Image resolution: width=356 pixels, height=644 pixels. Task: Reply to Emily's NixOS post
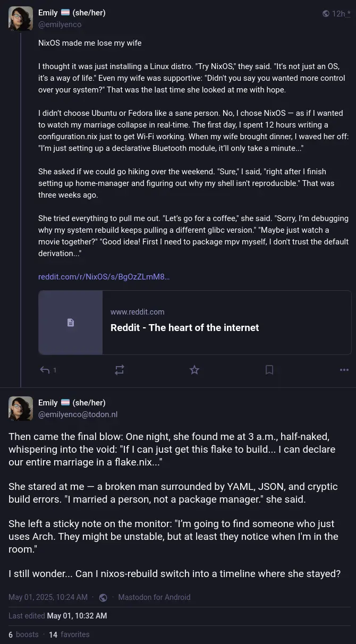click(x=46, y=370)
